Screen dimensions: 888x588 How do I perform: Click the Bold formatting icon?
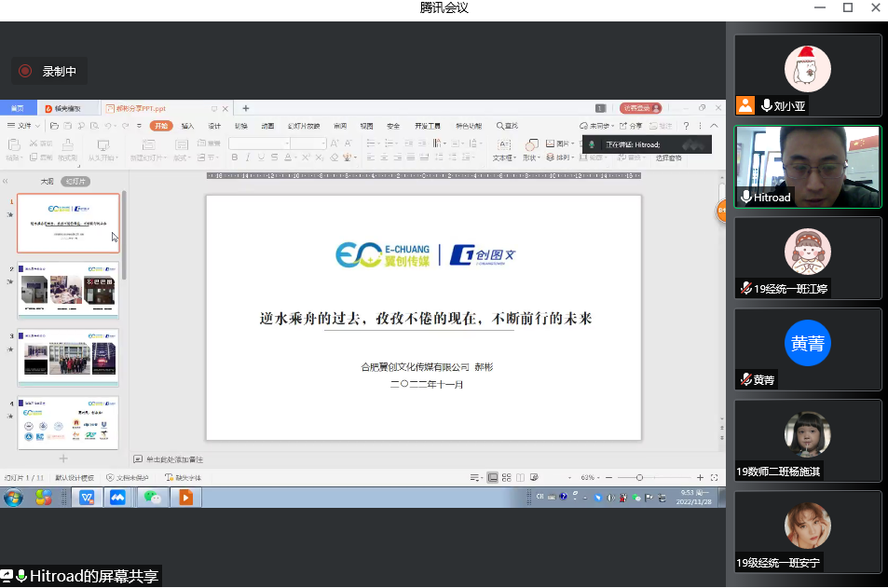[235, 157]
